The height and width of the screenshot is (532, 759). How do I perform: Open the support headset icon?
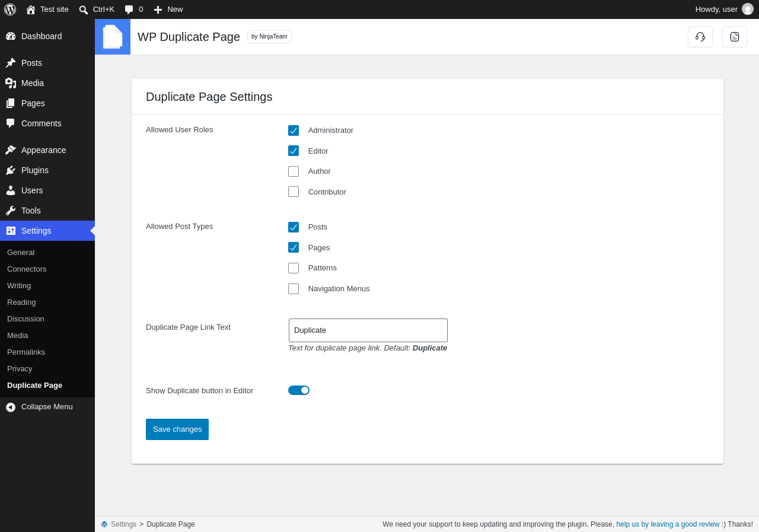(700, 37)
